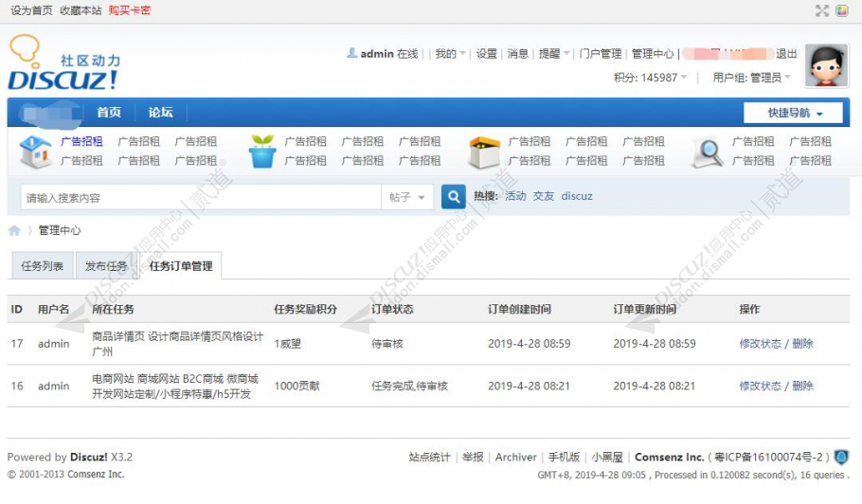Switch to the 发布任务 tab
Screen dimensions: 862x504
coord(106,266)
